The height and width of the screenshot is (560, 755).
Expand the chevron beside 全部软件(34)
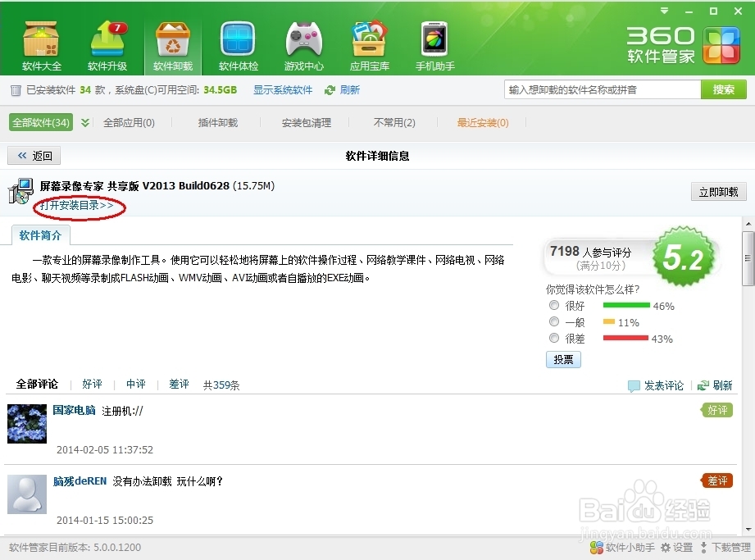point(85,123)
